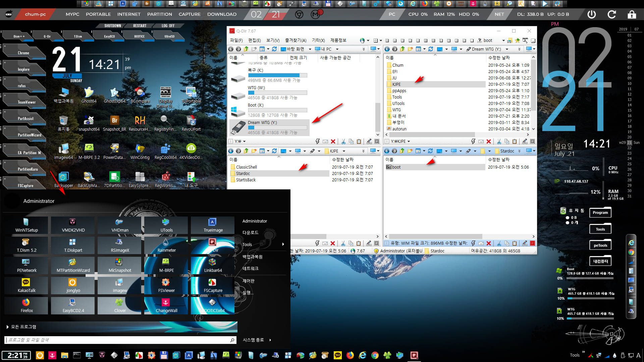644x362 pixels.
Task: Open Ghost64 desktop icon
Action: click(89, 95)
